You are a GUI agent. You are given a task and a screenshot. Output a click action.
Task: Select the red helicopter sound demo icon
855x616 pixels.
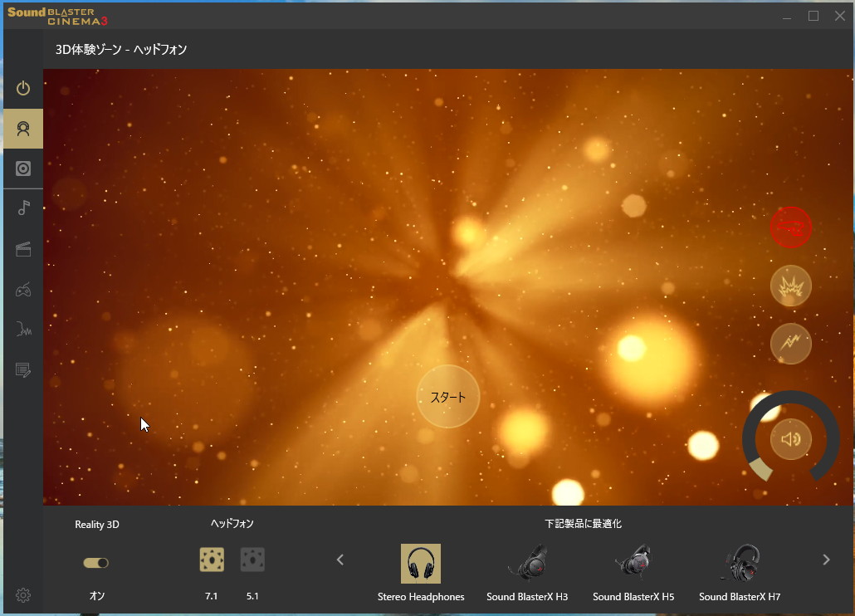(790, 227)
